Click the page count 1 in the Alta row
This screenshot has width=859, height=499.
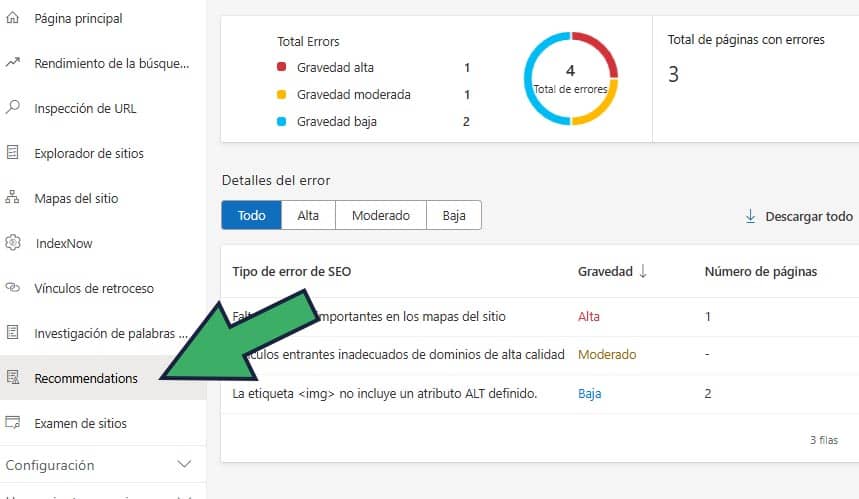pyautogui.click(x=708, y=317)
